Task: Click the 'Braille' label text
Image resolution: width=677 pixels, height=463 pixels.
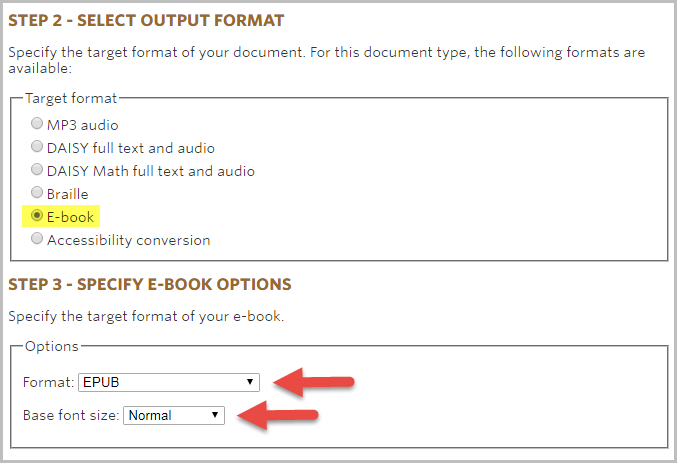Action: 68,194
